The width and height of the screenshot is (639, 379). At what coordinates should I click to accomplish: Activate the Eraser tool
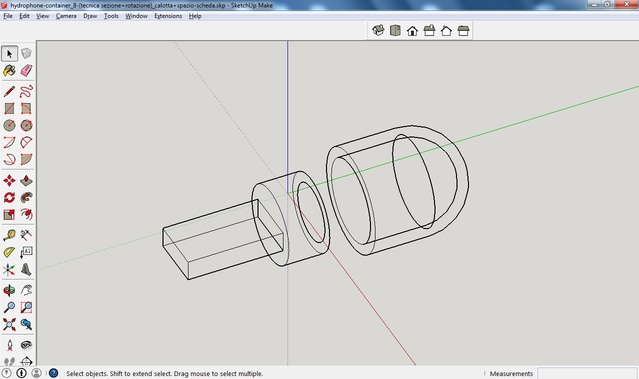(x=26, y=71)
